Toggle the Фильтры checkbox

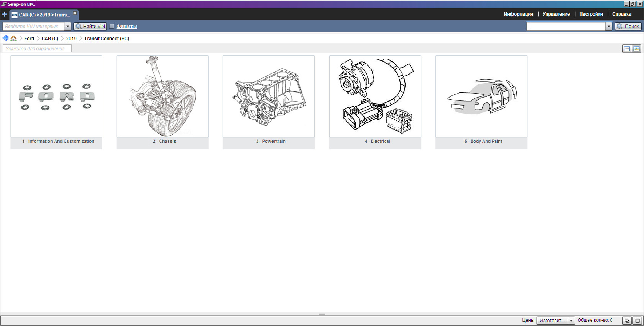[x=112, y=26]
